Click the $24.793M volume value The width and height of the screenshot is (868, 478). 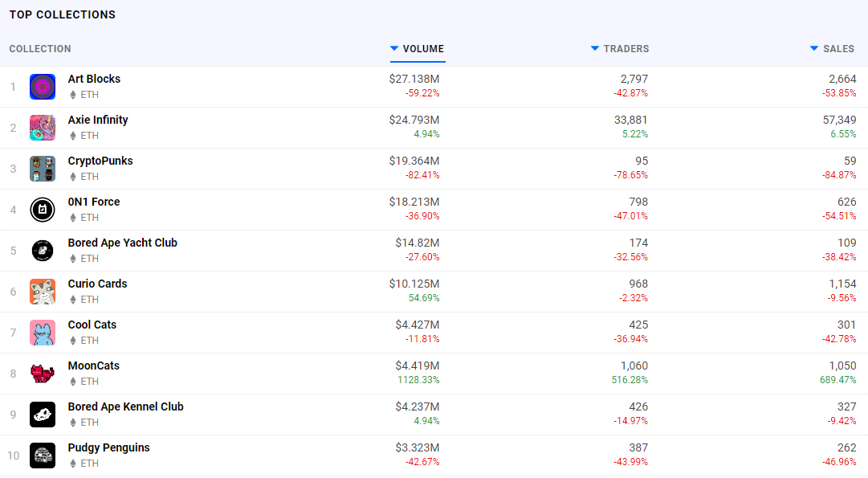[414, 120]
